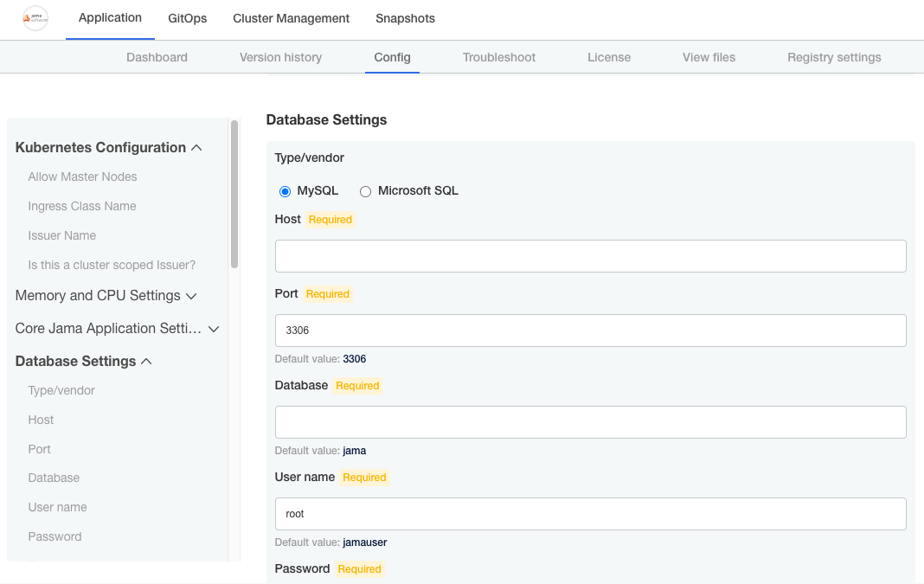Focus the User name field containing root
The height and width of the screenshot is (584, 924).
(590, 514)
